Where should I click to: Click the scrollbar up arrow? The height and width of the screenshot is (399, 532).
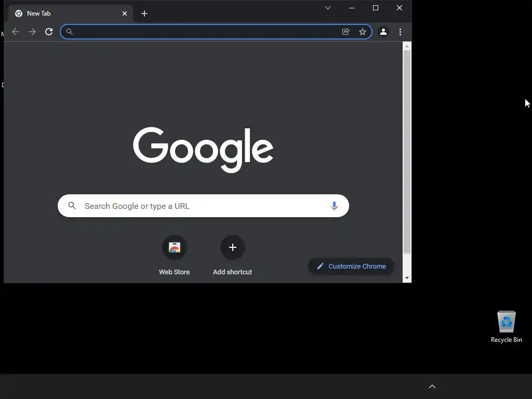(407, 46)
